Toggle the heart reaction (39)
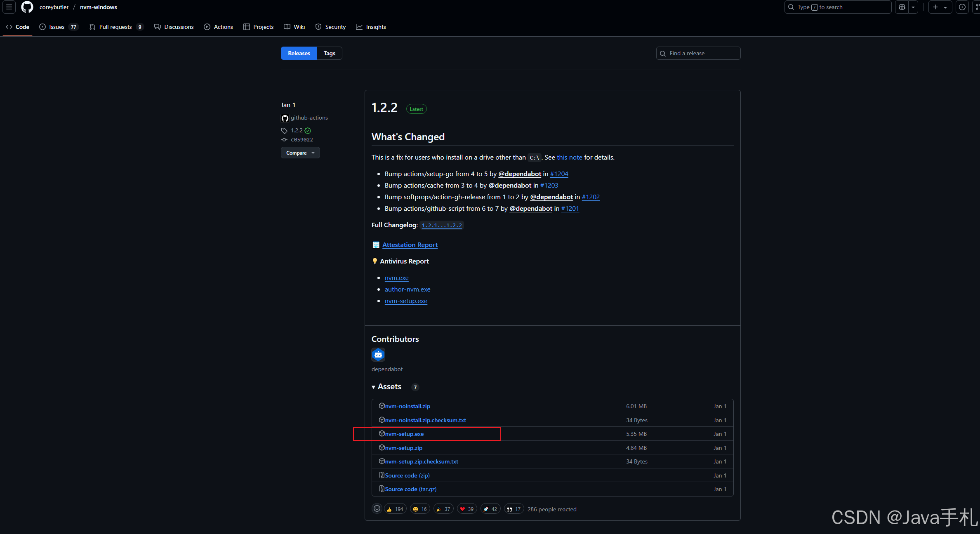This screenshot has height=534, width=980. pos(466,509)
